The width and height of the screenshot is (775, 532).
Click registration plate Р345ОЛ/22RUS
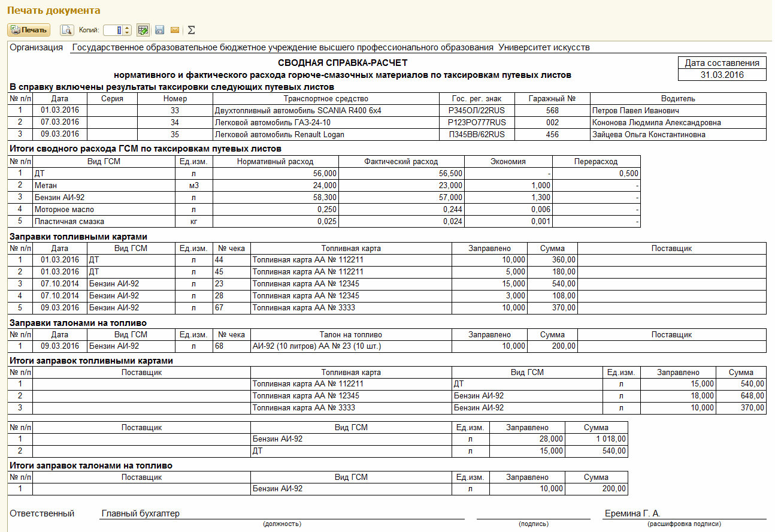[x=477, y=111]
